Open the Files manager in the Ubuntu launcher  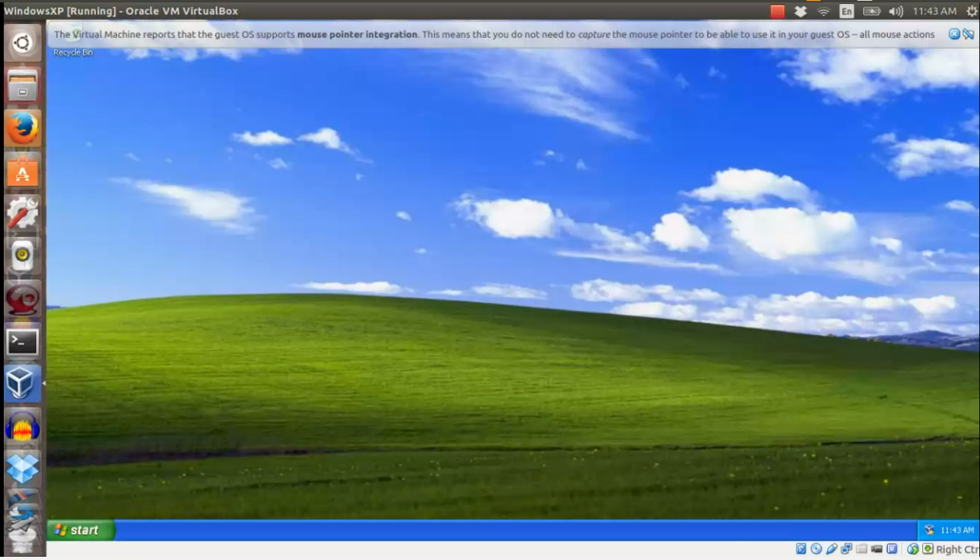(x=22, y=85)
